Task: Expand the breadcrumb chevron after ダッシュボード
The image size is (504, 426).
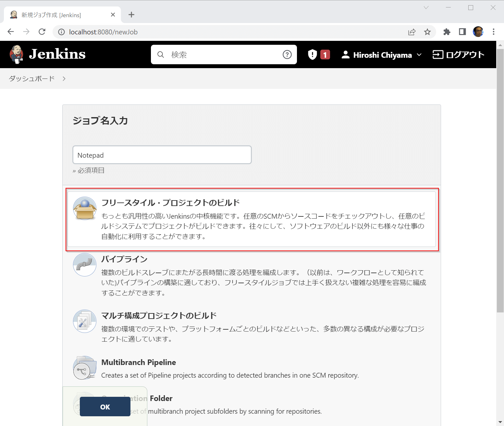Action: pos(64,79)
